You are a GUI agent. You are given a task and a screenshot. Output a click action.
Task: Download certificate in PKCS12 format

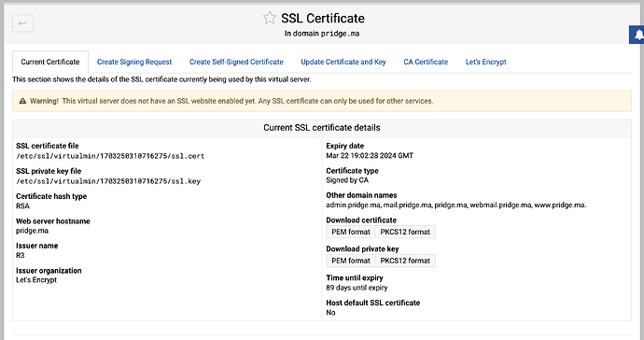pyautogui.click(x=405, y=232)
